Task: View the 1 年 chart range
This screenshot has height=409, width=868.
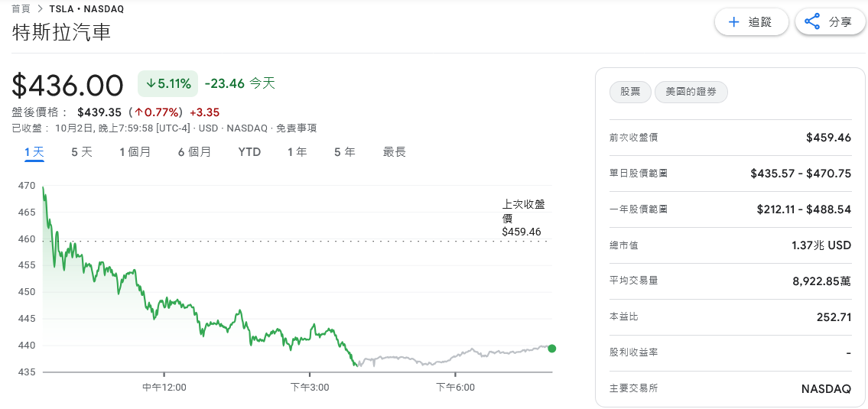Action: 297,152
